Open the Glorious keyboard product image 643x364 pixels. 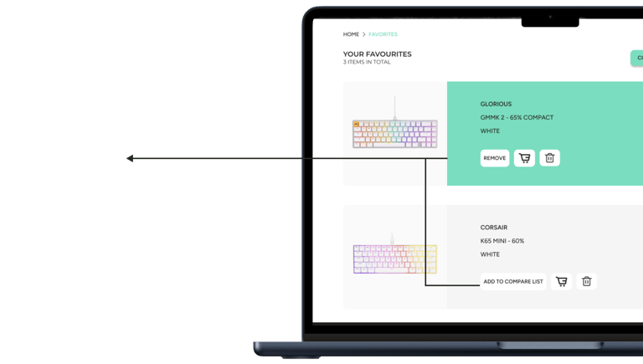(x=395, y=134)
